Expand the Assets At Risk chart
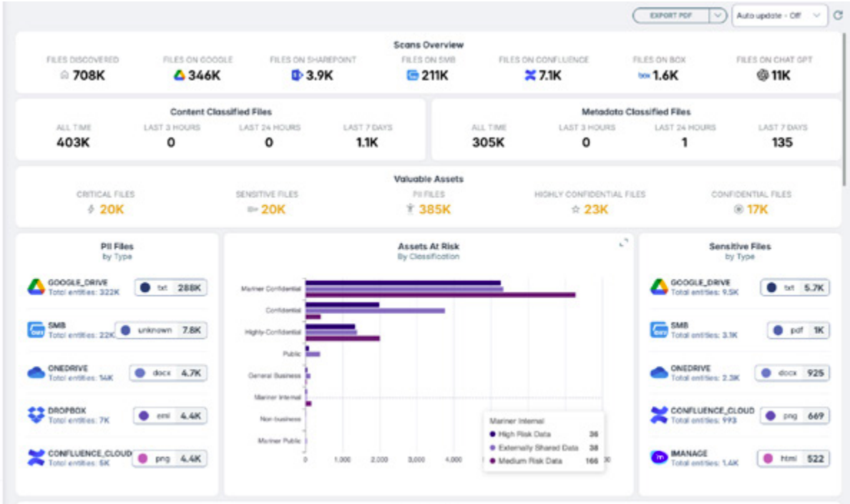This screenshot has height=504, width=850. (x=624, y=243)
